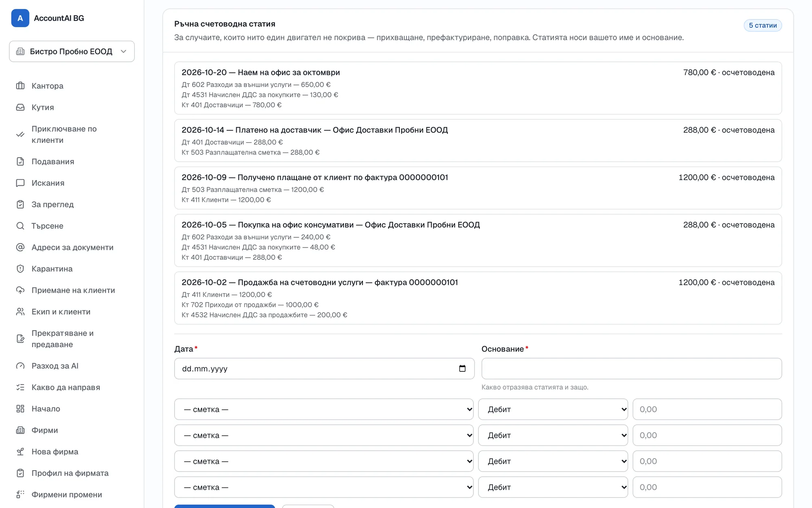Click the Разход за AI gauge icon
Image resolution: width=812 pixels, height=508 pixels.
(20, 366)
